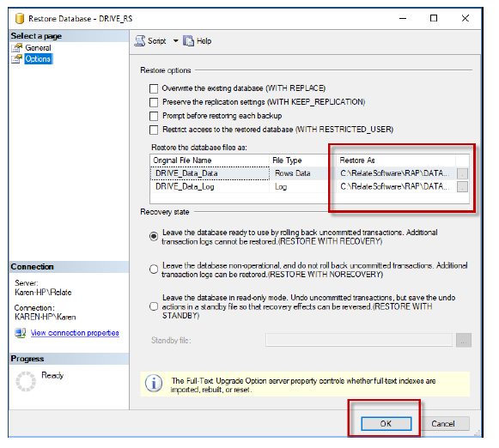
Task: Click the Standby file input field
Action: tap(359, 340)
